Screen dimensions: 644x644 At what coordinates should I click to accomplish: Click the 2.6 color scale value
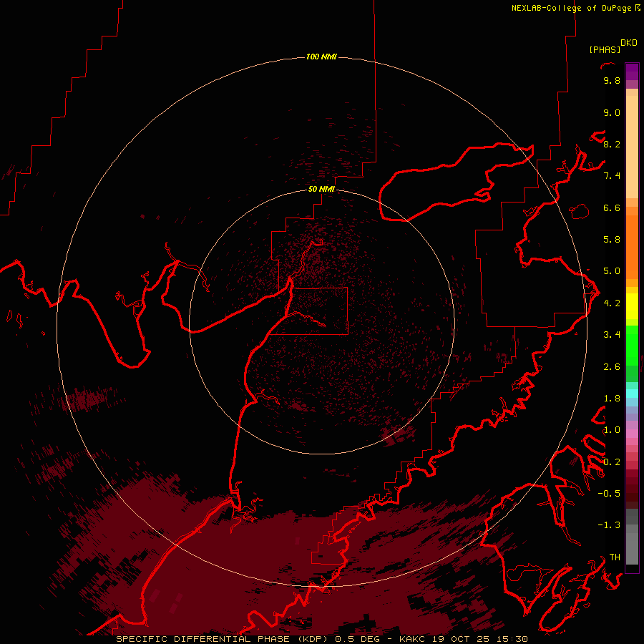pyautogui.click(x=612, y=367)
